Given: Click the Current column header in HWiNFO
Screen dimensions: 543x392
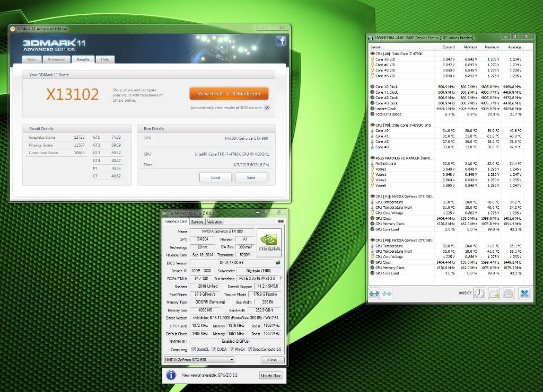Looking at the screenshot, I should pyautogui.click(x=449, y=47).
